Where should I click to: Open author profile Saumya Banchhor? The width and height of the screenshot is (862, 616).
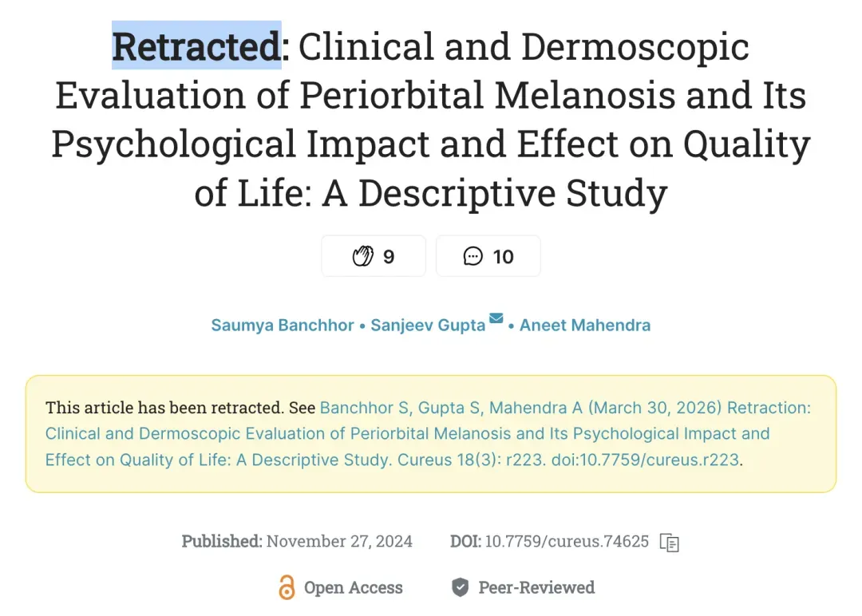click(283, 326)
